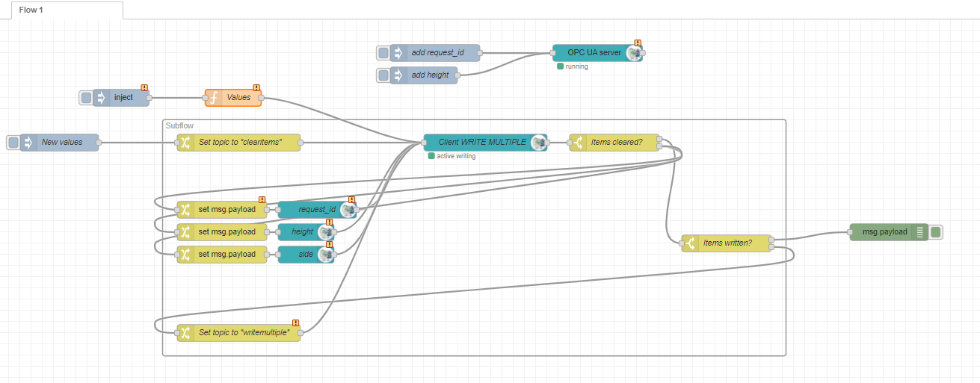Click the output port of the Values node
The height and width of the screenshot is (383, 980).
pos(262,98)
